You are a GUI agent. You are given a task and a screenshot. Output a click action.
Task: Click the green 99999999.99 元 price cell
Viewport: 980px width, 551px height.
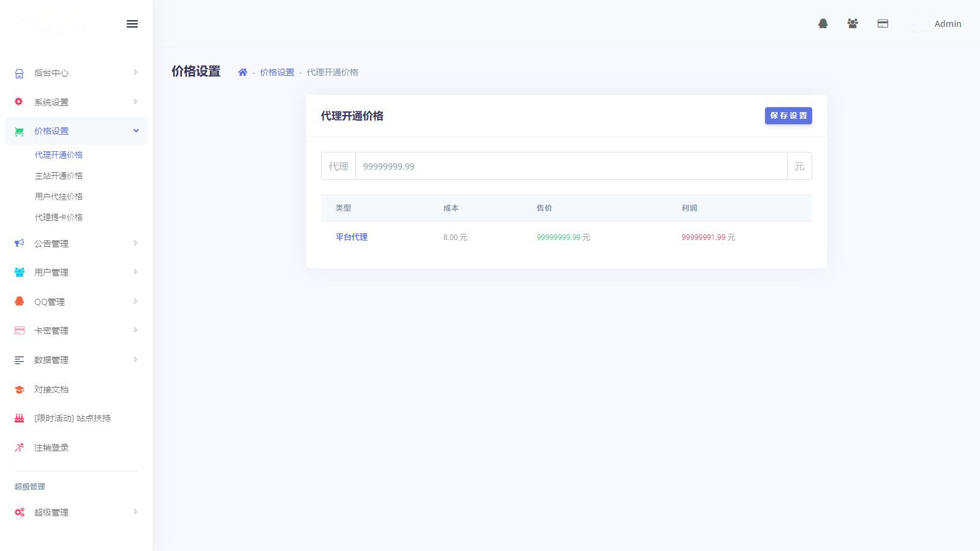click(x=563, y=238)
